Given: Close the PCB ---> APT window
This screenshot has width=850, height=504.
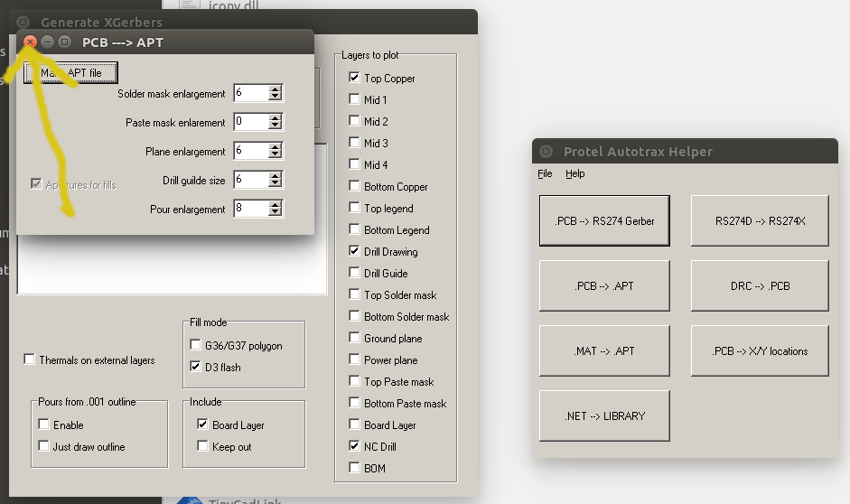Looking at the screenshot, I should pos(31,42).
